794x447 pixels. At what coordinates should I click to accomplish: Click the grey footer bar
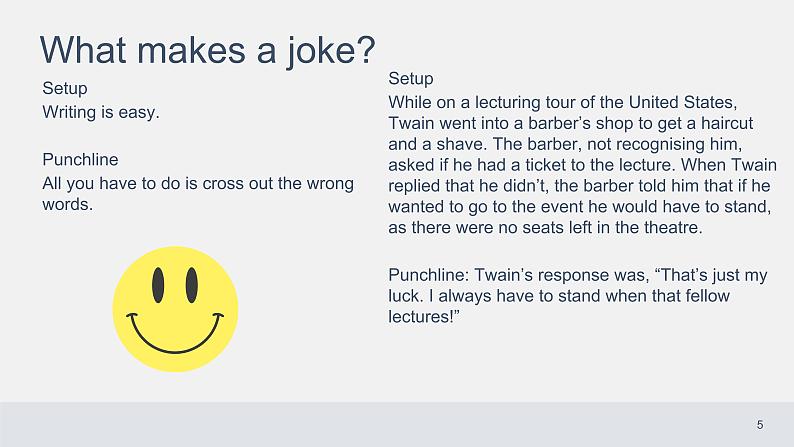click(397, 425)
